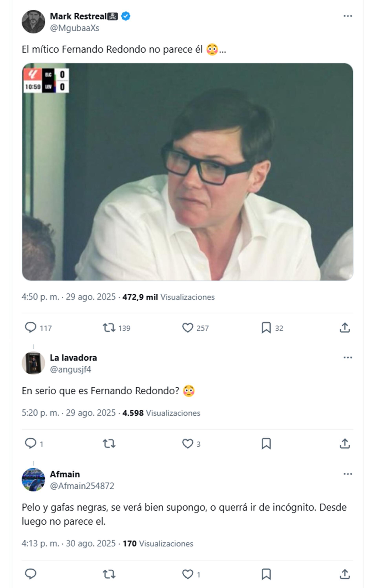Reply to La lavadora's comment
Screen dimensions: 377x588
point(31,443)
